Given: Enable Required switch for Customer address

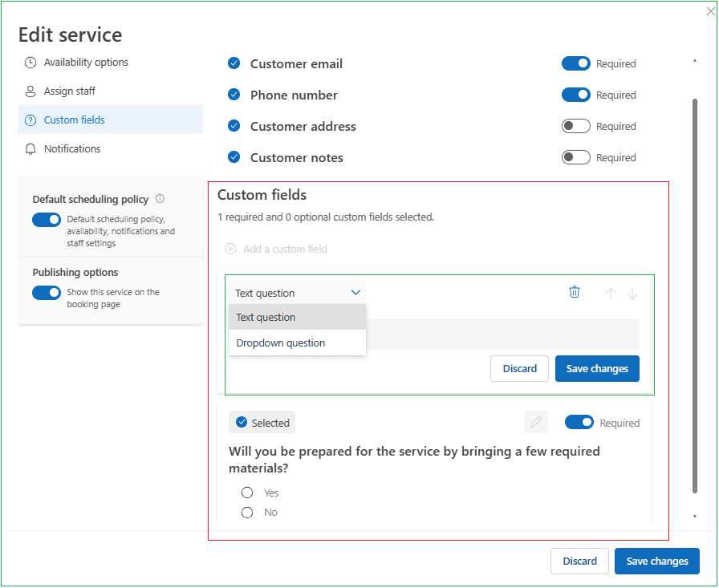Looking at the screenshot, I should click(576, 126).
